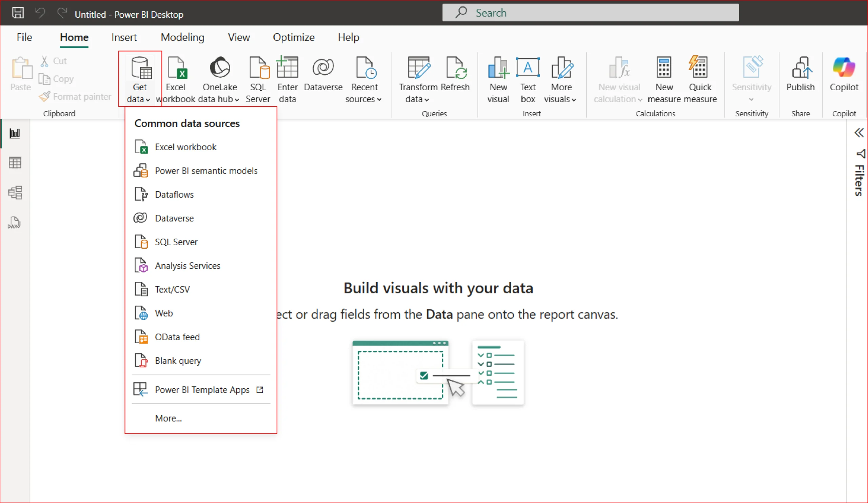
Task: Click the Excel workbook ribbon button
Action: (176, 79)
